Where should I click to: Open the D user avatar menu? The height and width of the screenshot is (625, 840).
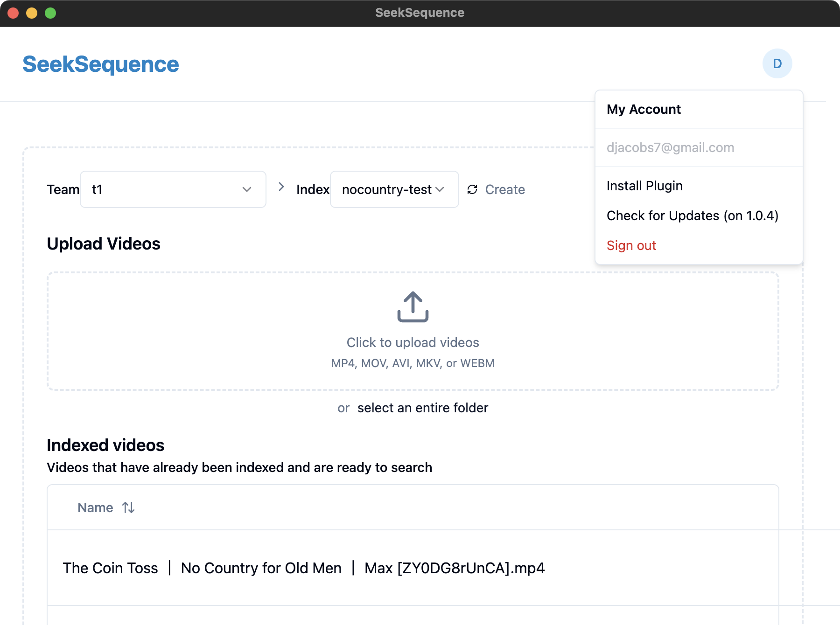click(777, 63)
